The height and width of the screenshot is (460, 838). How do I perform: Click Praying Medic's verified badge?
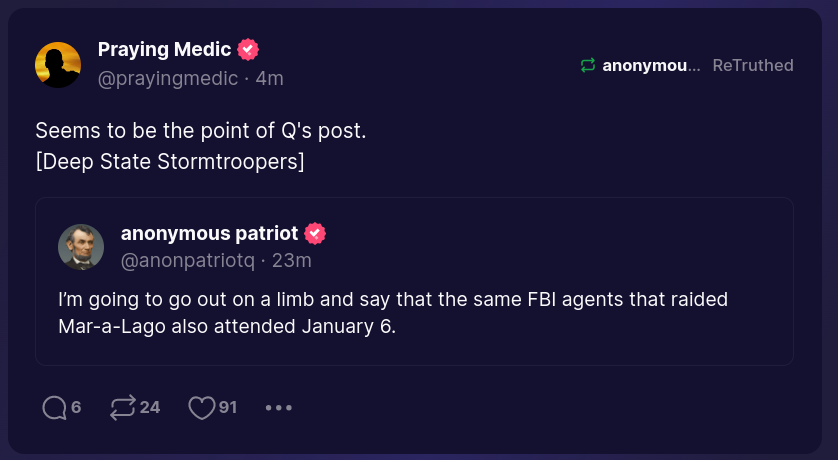(x=248, y=49)
